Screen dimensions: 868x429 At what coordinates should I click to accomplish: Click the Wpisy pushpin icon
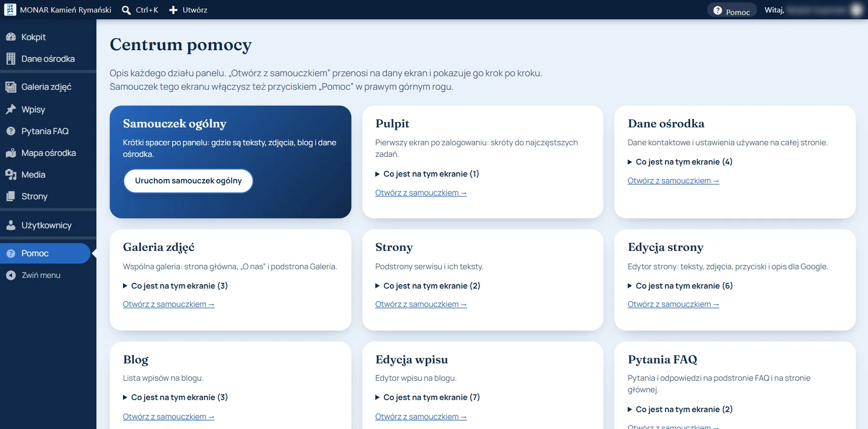(11, 110)
